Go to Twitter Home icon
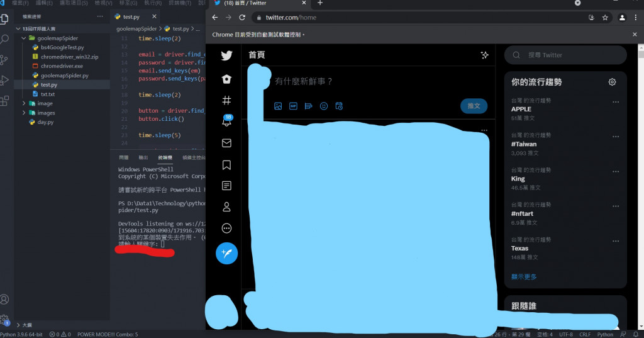Screen dimensions: 644x338 point(226,79)
